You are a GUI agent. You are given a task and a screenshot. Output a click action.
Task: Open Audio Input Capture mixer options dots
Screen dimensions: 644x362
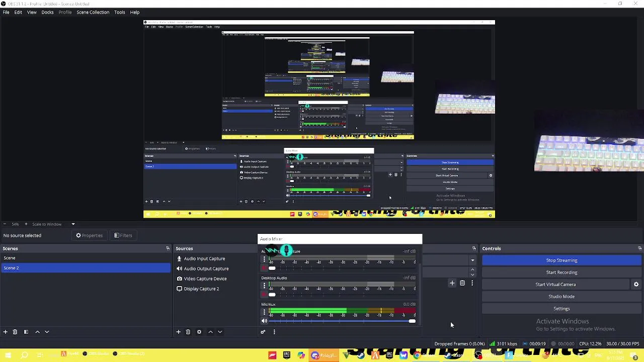264,259
